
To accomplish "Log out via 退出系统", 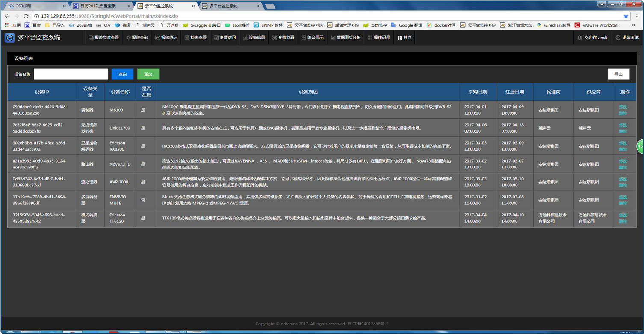I will pos(627,38).
